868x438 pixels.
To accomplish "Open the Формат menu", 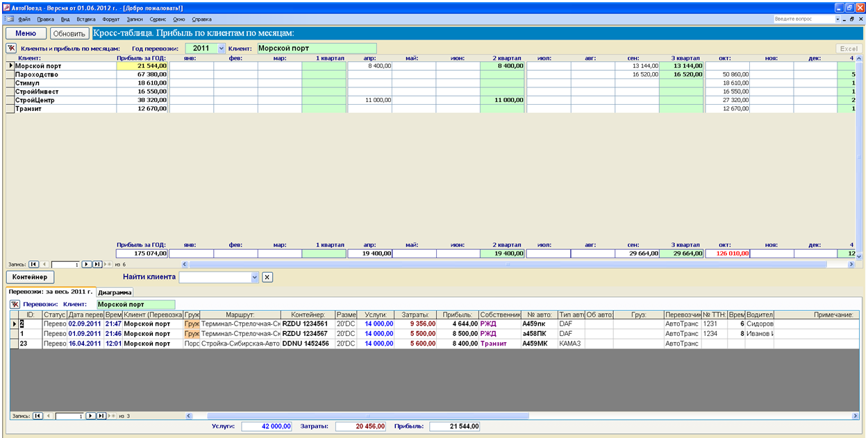I will [x=111, y=19].
